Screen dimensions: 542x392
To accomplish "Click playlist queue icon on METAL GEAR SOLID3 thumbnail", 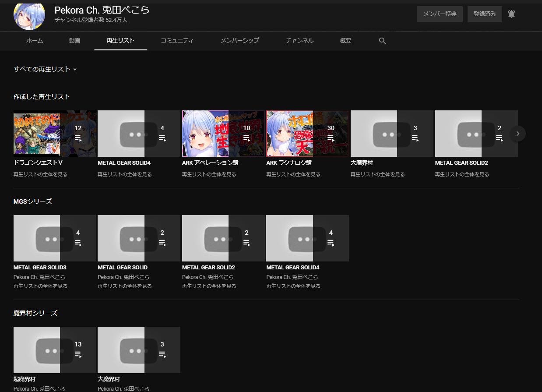I will (78, 243).
